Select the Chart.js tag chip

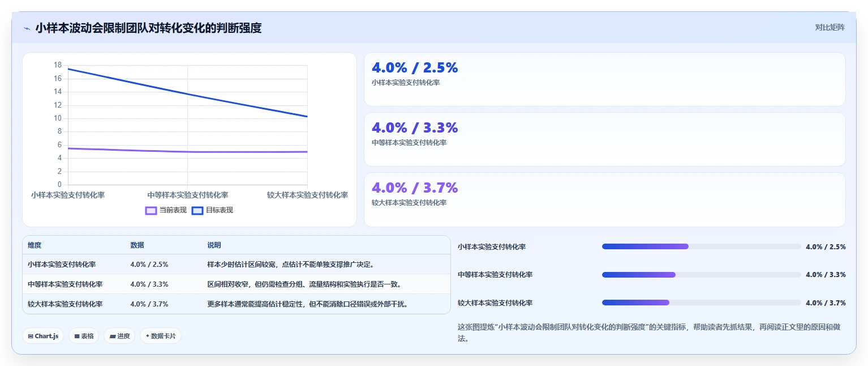(43, 336)
